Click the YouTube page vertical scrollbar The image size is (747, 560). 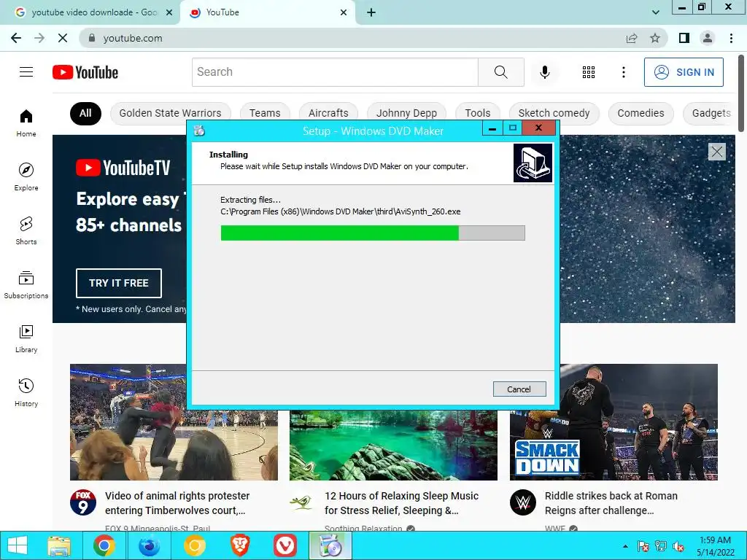click(742, 93)
